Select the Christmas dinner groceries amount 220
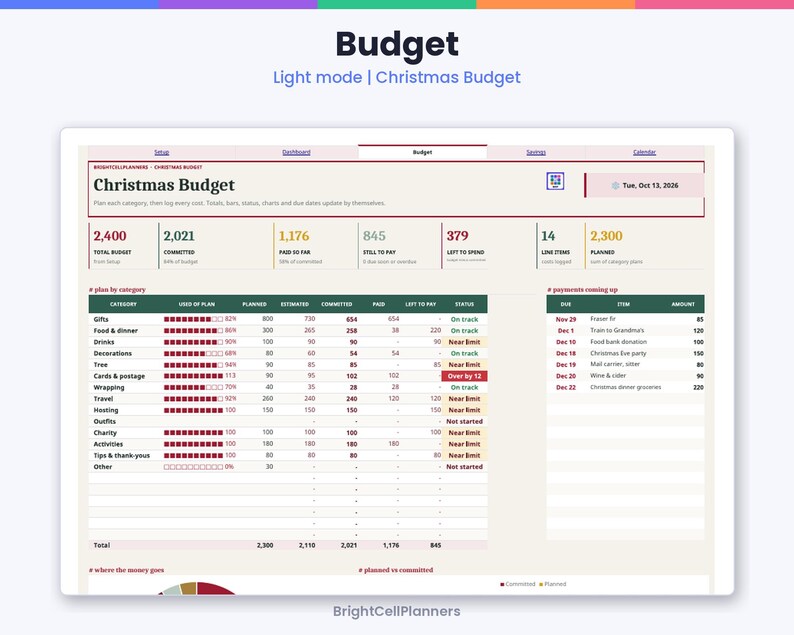 click(x=698, y=387)
